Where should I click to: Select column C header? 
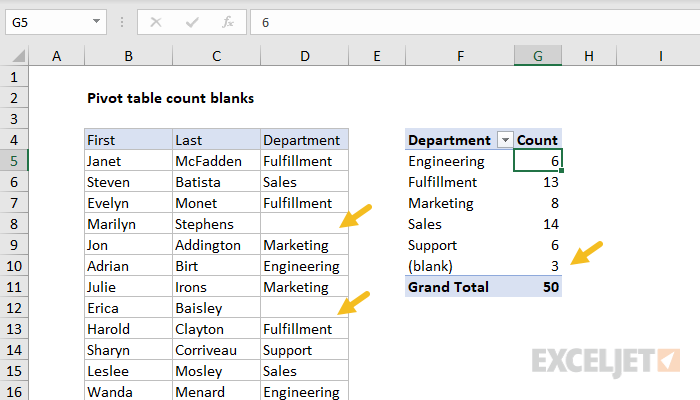[216, 56]
